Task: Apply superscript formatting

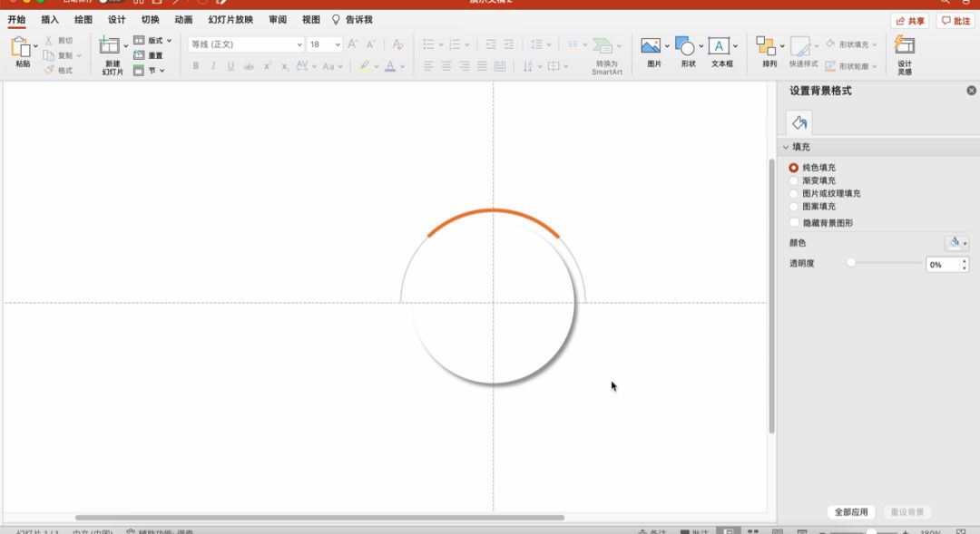Action: [x=267, y=65]
